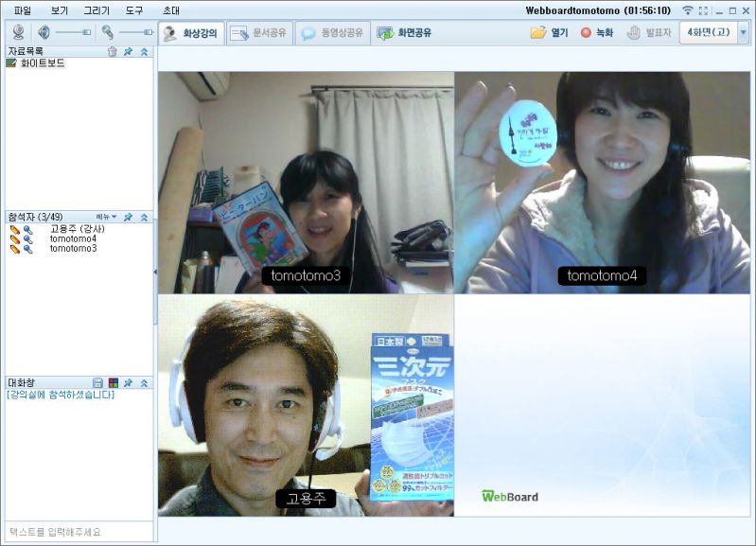Switch to the 화면공유 tab
The height and width of the screenshot is (546, 756).
404,32
